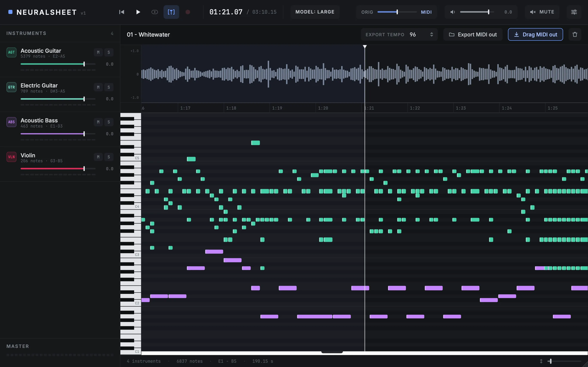Mute the Acoustic Bass track
The height and width of the screenshot is (367, 588).
click(x=98, y=122)
